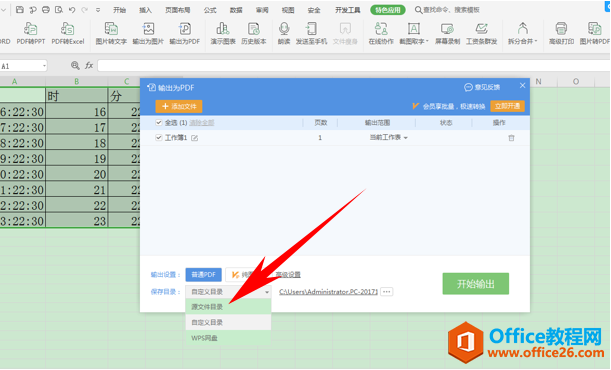The image size is (611, 370).
Task: Open 在线协作 from the ribbon
Action: point(381,33)
